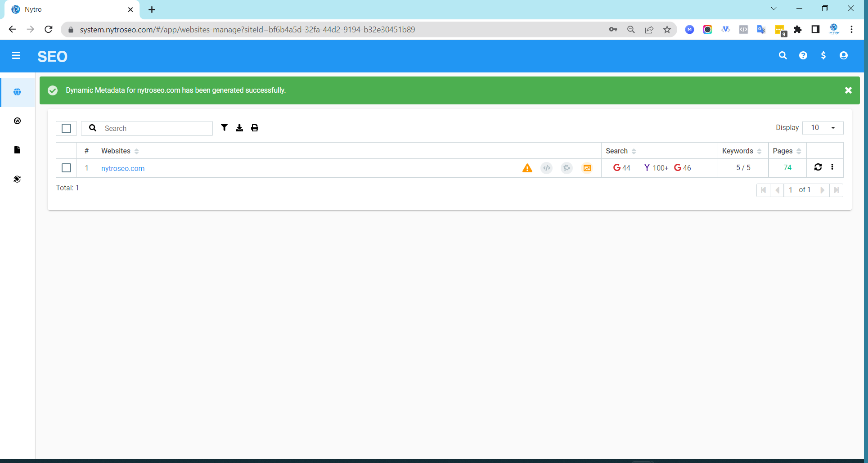Click the orange image icon for nytroseo.com

coord(587,168)
